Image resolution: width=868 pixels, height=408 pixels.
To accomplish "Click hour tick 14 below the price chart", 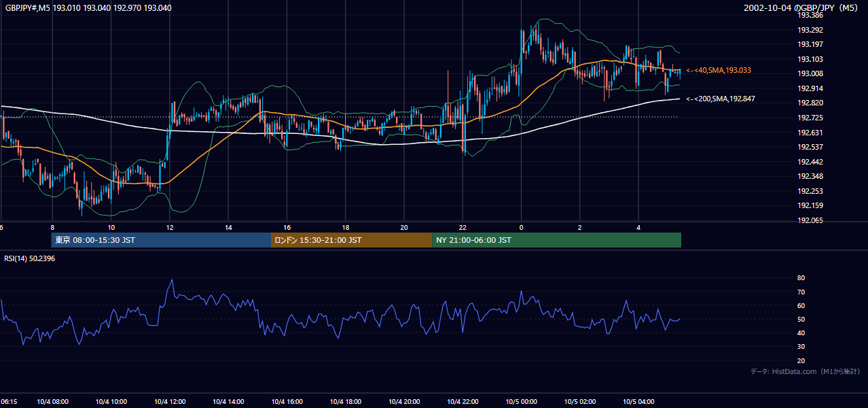I will (x=228, y=227).
